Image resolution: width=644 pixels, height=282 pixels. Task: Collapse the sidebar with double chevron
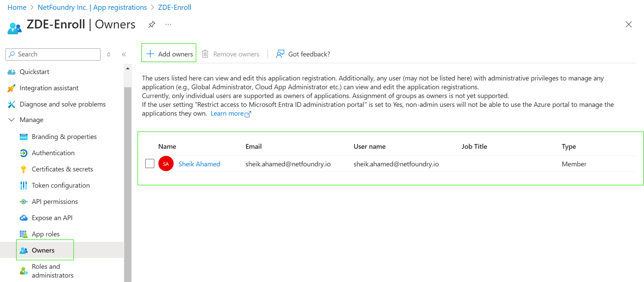tap(124, 54)
